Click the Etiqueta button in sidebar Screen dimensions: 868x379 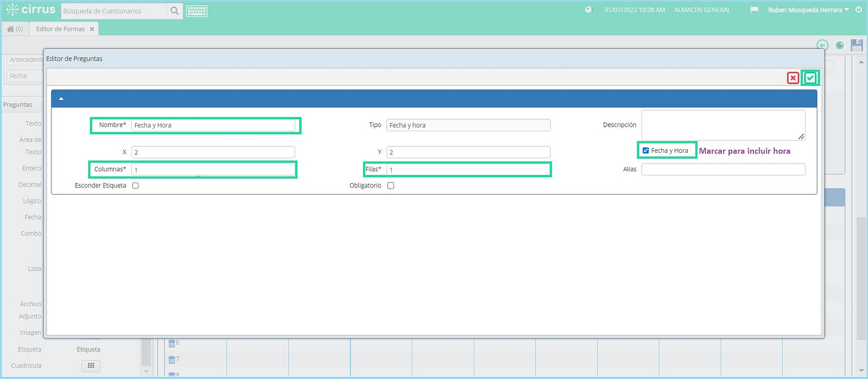click(88, 349)
